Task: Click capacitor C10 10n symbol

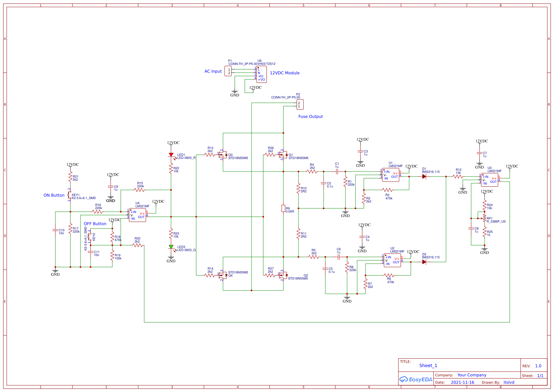Action: (56, 231)
